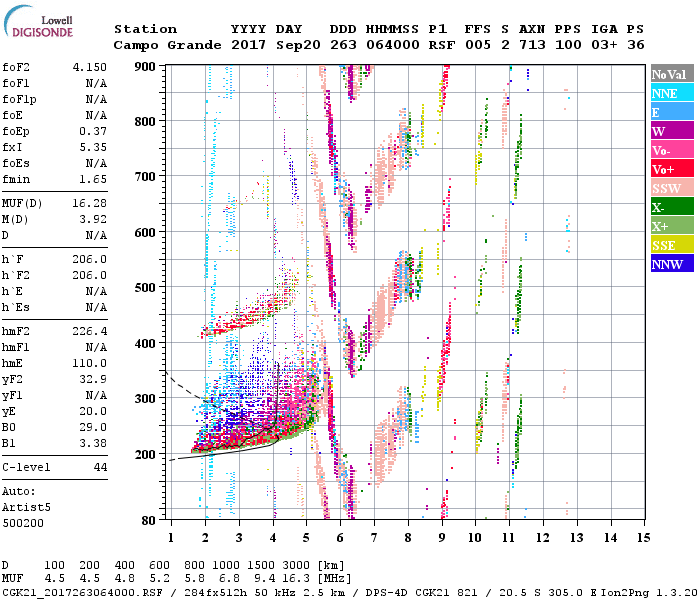
Task: Select the C-level parameter row
Action: pos(55,467)
